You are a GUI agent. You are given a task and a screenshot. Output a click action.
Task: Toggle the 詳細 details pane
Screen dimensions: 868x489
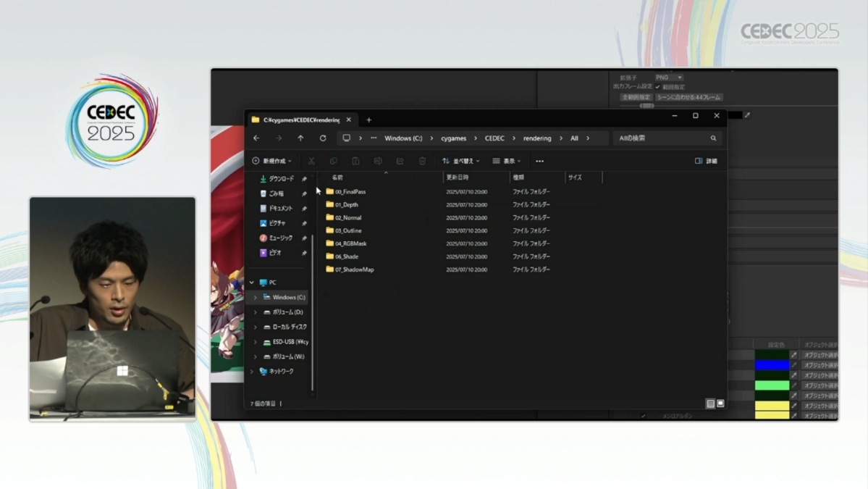point(706,161)
